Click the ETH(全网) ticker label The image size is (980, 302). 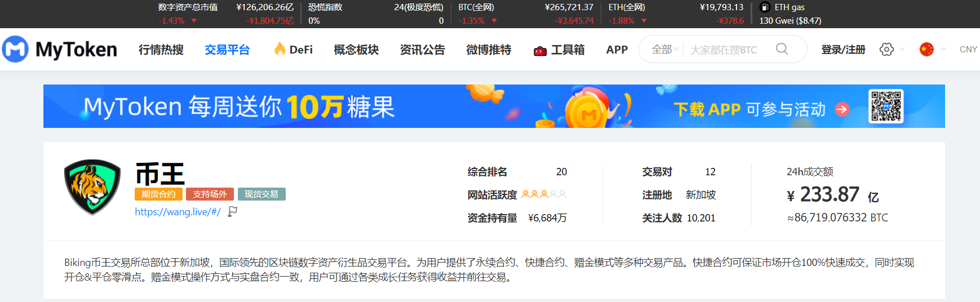[x=627, y=7]
